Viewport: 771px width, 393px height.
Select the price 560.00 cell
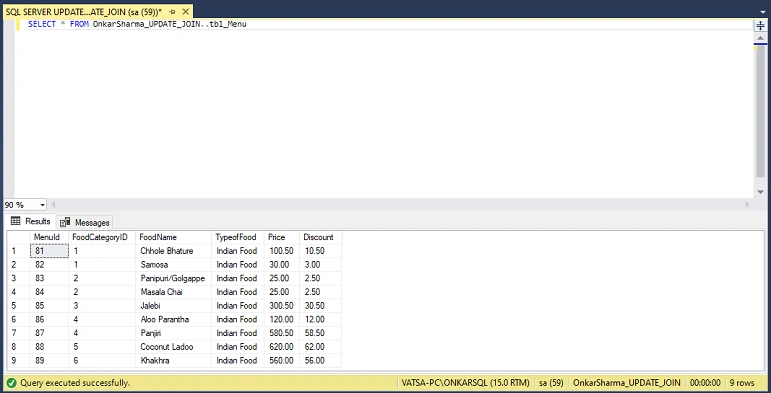pos(282,361)
